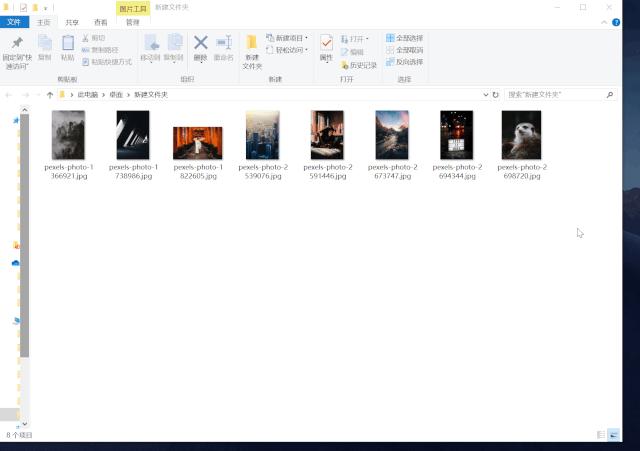This screenshot has height=451, width=640.
Task: Click 新建文件夹 in the address path
Action: 151,95
